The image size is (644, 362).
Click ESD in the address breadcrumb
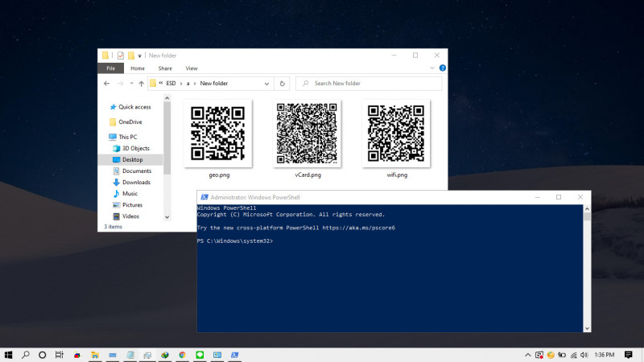point(171,84)
